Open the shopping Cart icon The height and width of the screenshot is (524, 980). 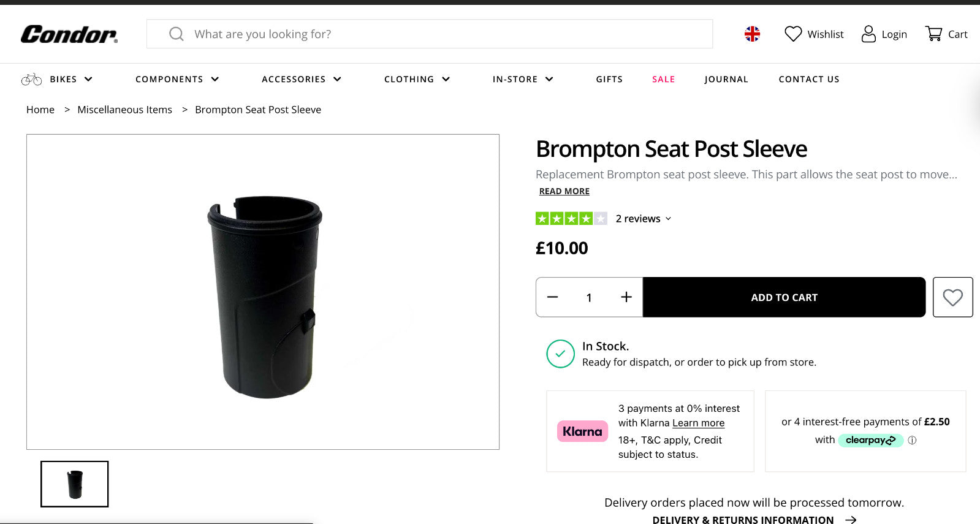point(933,34)
